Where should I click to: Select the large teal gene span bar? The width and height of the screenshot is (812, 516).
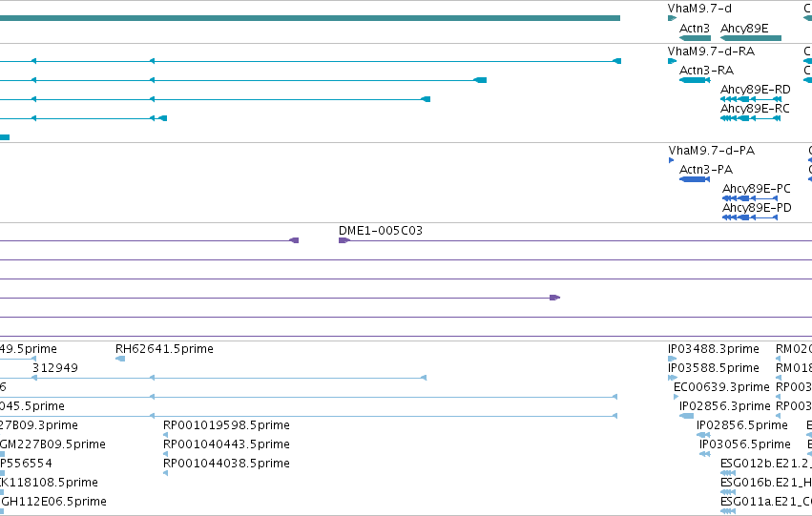click(x=310, y=18)
